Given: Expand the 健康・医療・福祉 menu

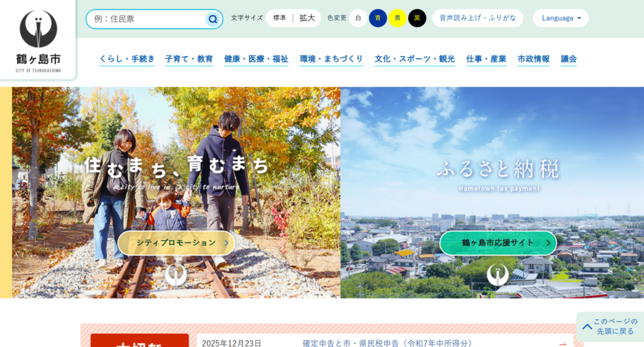Looking at the screenshot, I should pyautogui.click(x=256, y=59).
